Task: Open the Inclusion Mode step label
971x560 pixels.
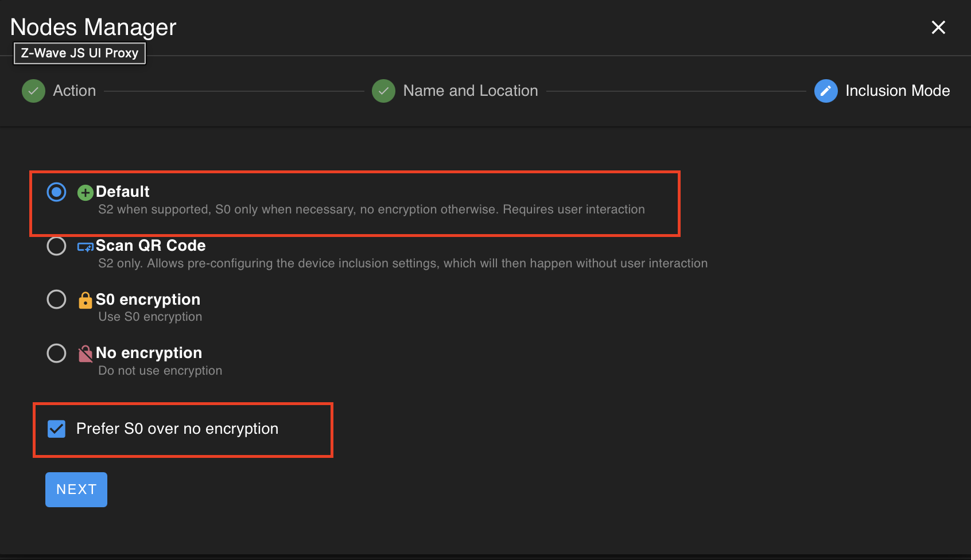Action: pyautogui.click(x=898, y=91)
